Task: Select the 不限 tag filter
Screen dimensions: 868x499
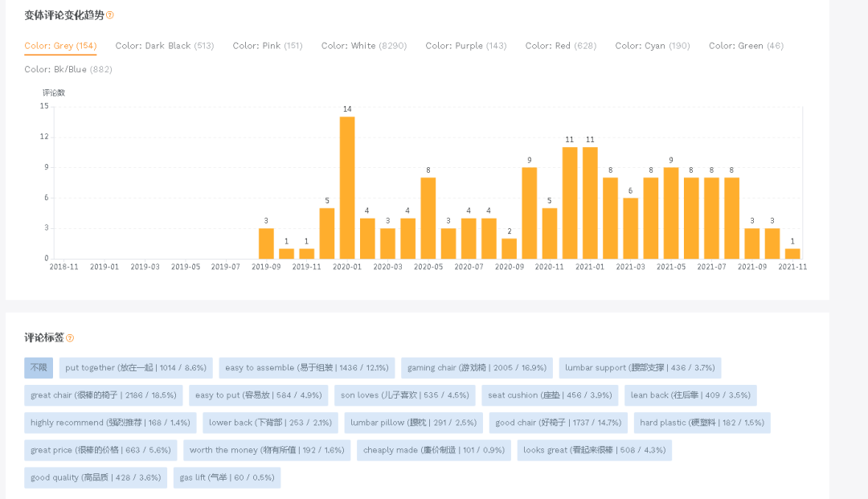Action: [39, 368]
